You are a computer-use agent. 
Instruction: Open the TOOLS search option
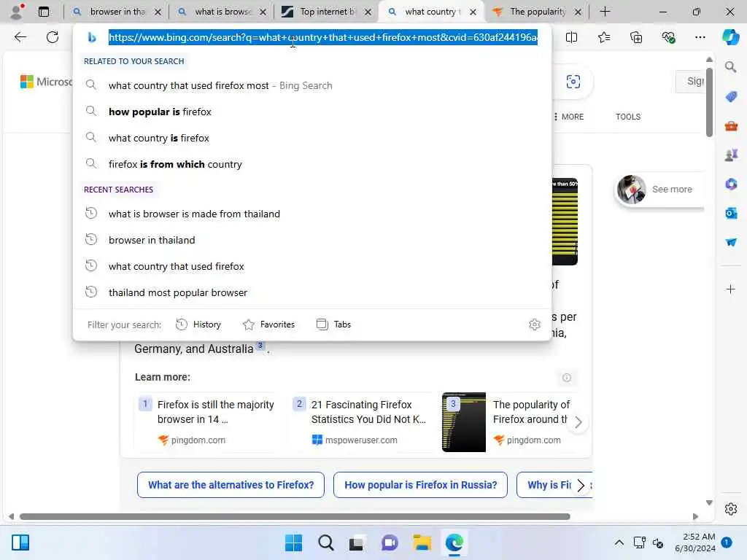pyautogui.click(x=628, y=117)
